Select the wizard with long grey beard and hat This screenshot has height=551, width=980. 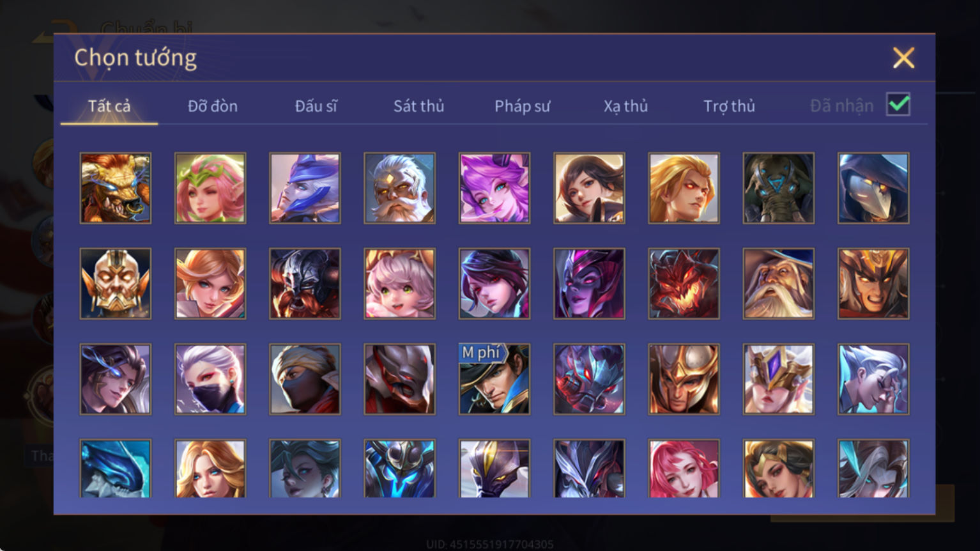tap(779, 284)
